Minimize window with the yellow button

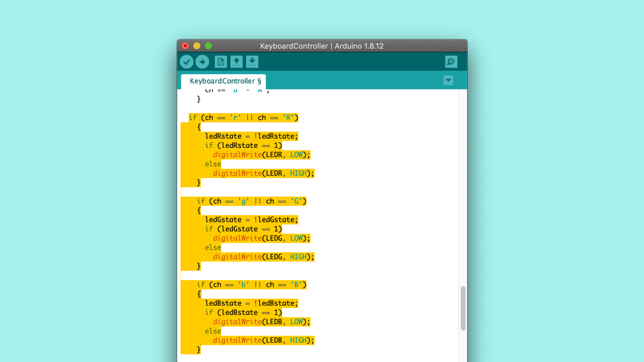pyautogui.click(x=197, y=46)
